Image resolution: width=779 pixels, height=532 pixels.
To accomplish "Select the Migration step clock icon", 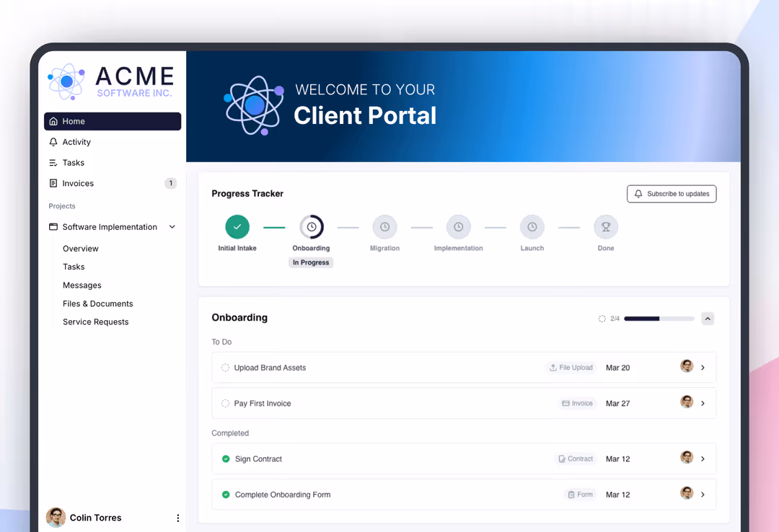I will [385, 227].
